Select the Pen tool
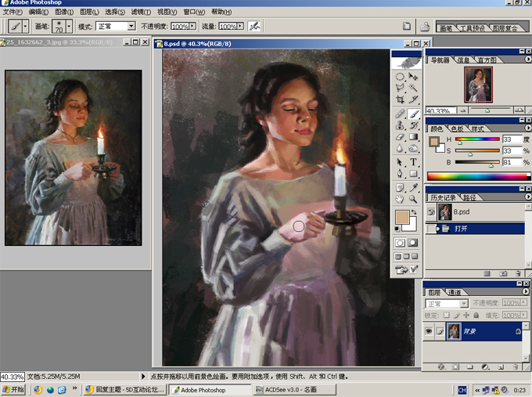 [x=400, y=174]
